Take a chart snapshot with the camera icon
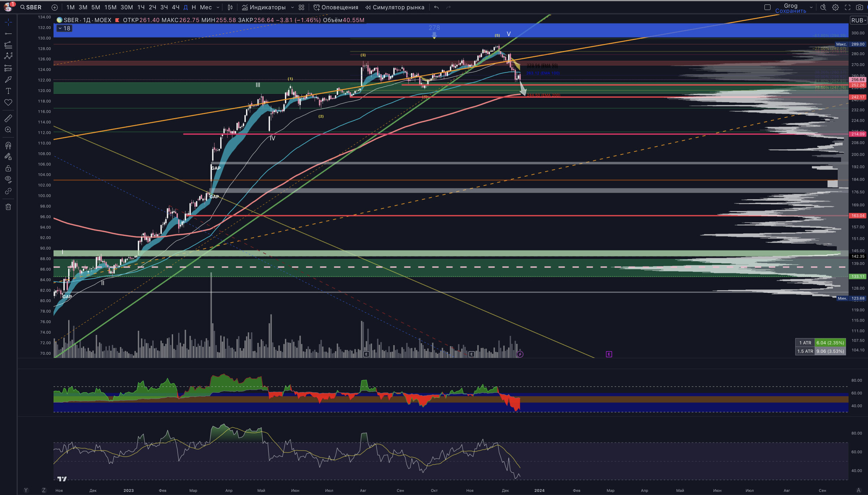868x495 pixels. [x=860, y=7]
